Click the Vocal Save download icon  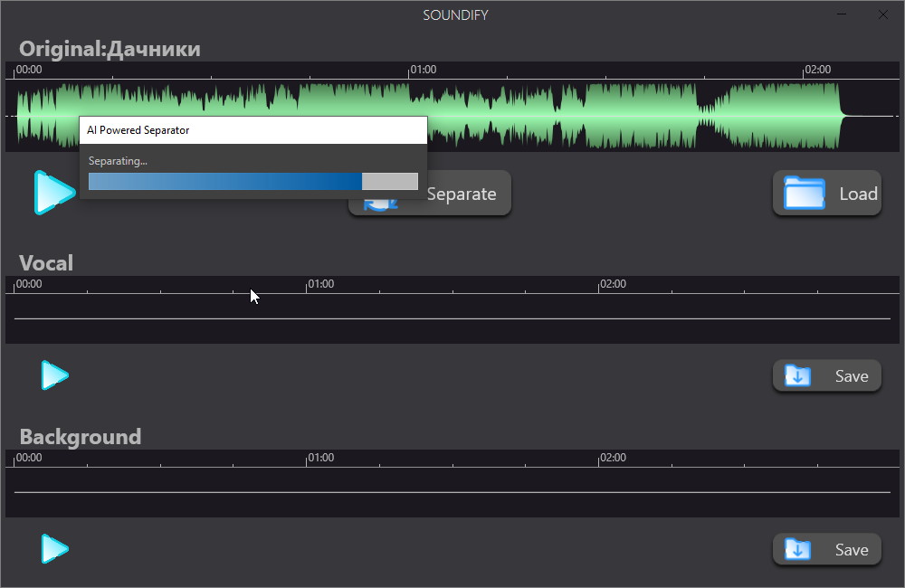pos(797,375)
